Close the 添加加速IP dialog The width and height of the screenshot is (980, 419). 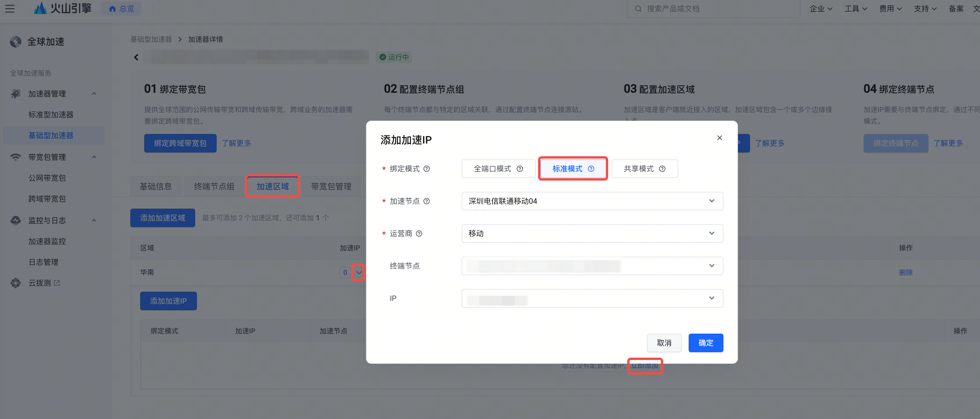point(719,138)
